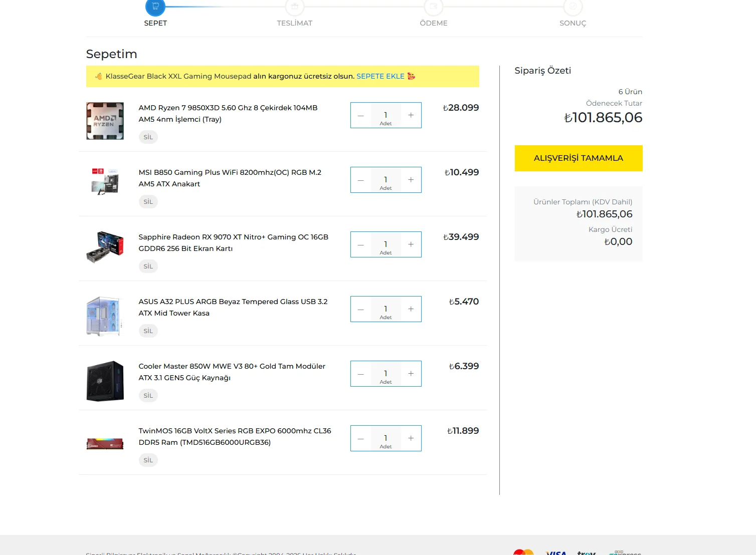Remove TwinMOS RAM with SİL button
Image resolution: width=756 pixels, height=555 pixels.
[x=148, y=460]
